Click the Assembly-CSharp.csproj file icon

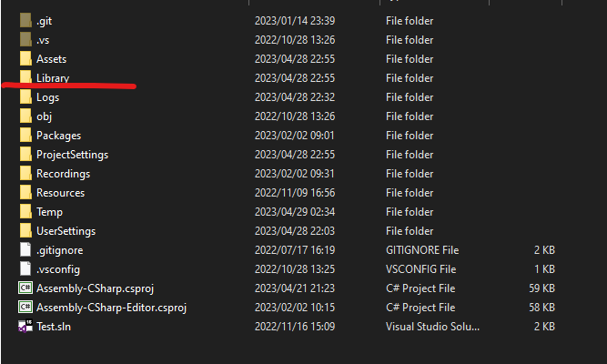25,288
